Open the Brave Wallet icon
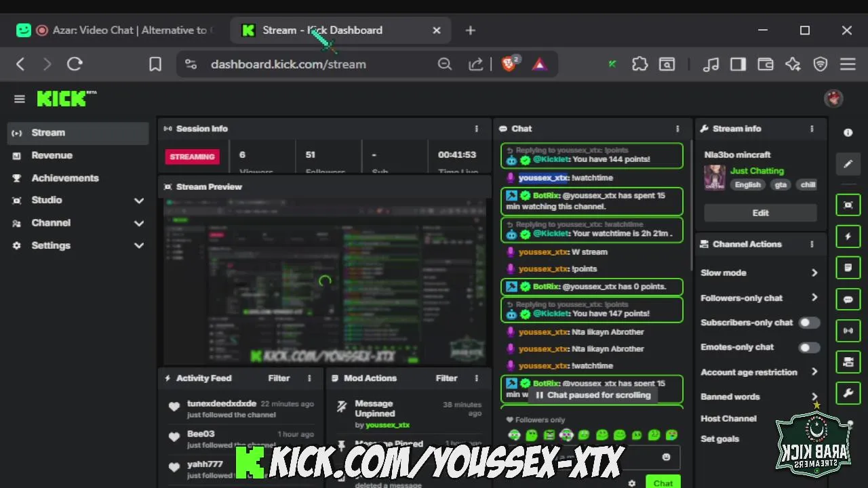This screenshot has width=868, height=488. pyautogui.click(x=765, y=64)
